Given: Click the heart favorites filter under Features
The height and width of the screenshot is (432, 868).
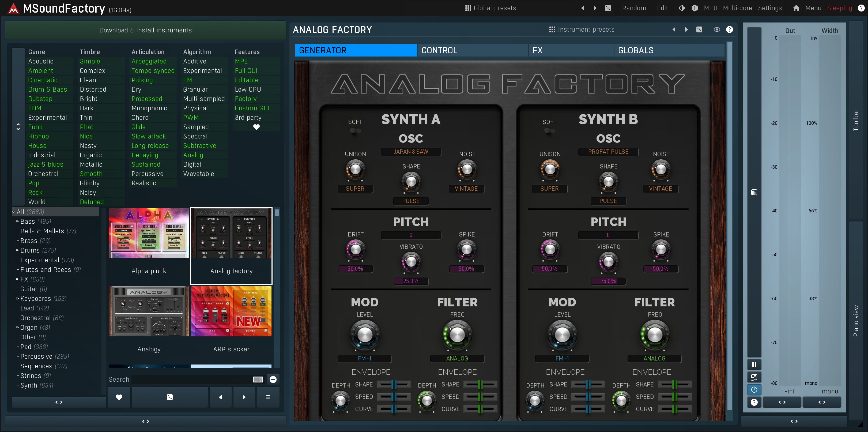Looking at the screenshot, I should [x=256, y=127].
